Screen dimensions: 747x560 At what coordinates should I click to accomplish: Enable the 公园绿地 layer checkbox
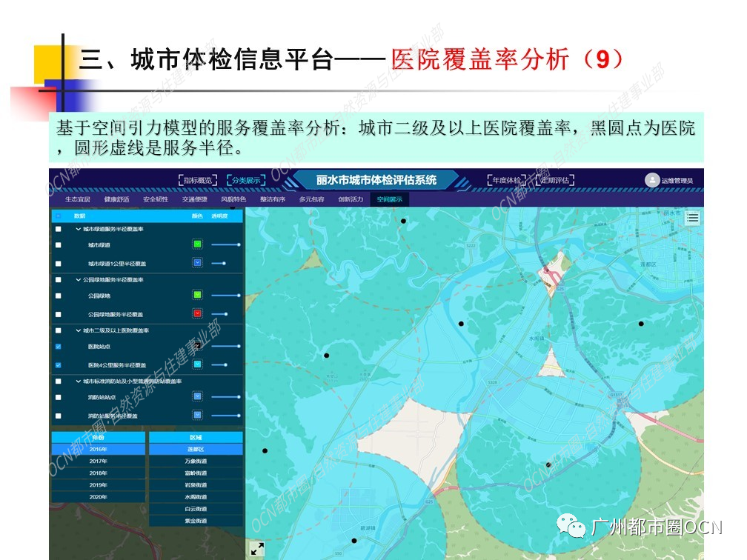pyautogui.click(x=58, y=296)
